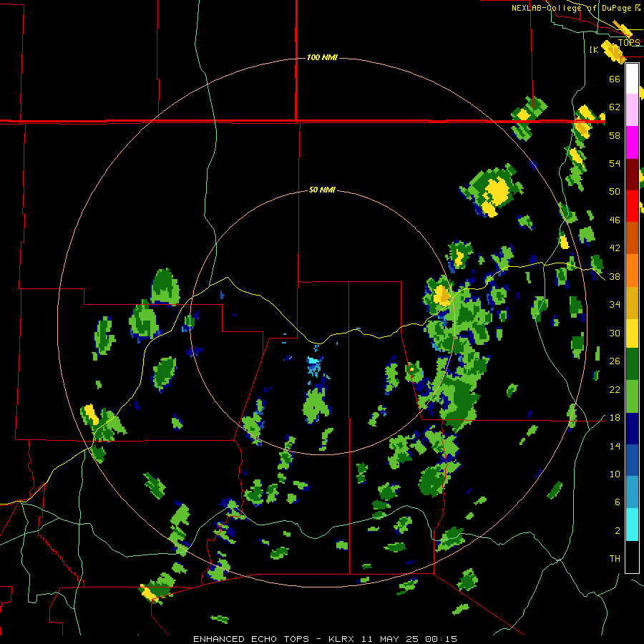
Task: Click the 58 value on the scale
Action: click(x=615, y=135)
